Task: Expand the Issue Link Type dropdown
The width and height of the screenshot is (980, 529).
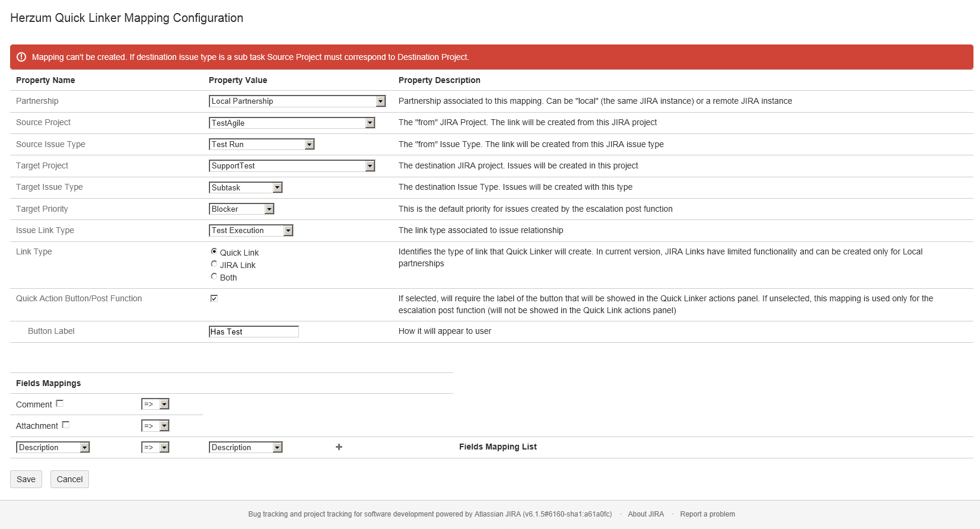Action: (x=251, y=231)
